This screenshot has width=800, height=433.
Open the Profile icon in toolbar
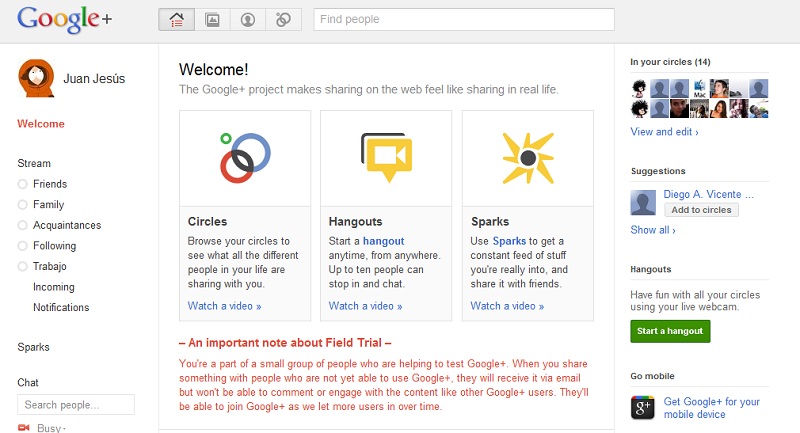pyautogui.click(x=248, y=20)
